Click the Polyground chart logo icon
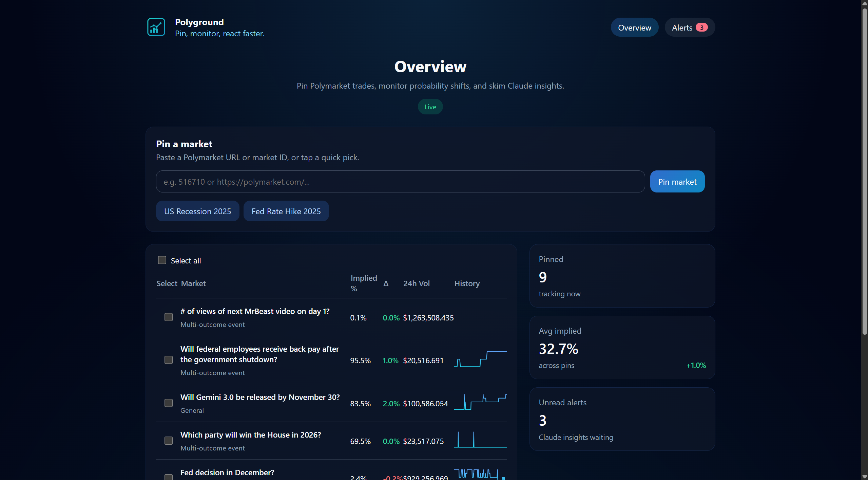 (156, 27)
